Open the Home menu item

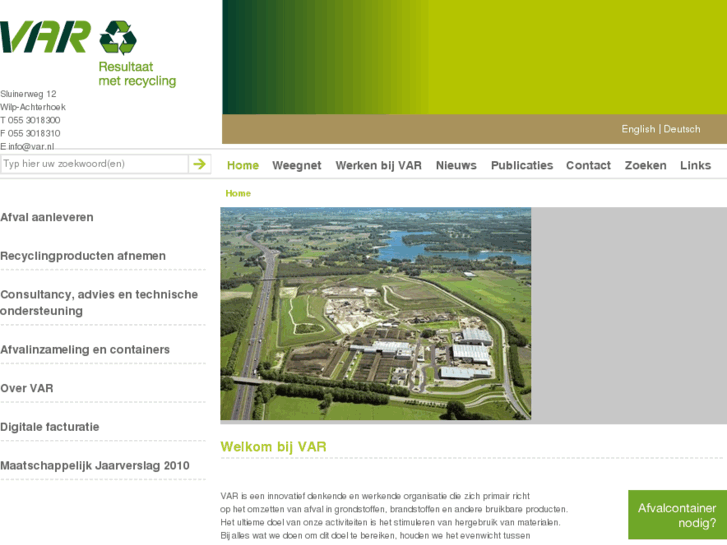point(243,166)
